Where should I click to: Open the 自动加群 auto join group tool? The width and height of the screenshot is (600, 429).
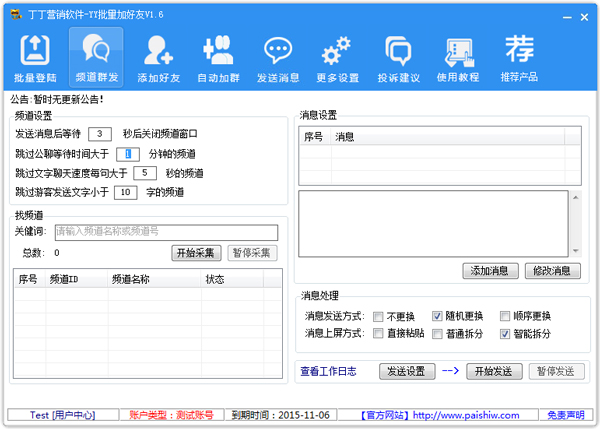(218, 58)
